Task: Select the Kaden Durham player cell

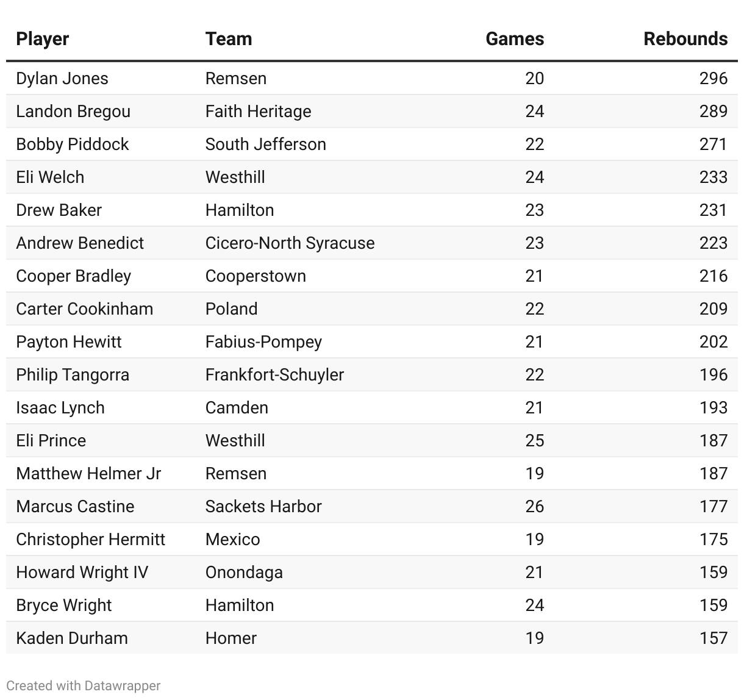Action: pyautogui.click(x=72, y=638)
